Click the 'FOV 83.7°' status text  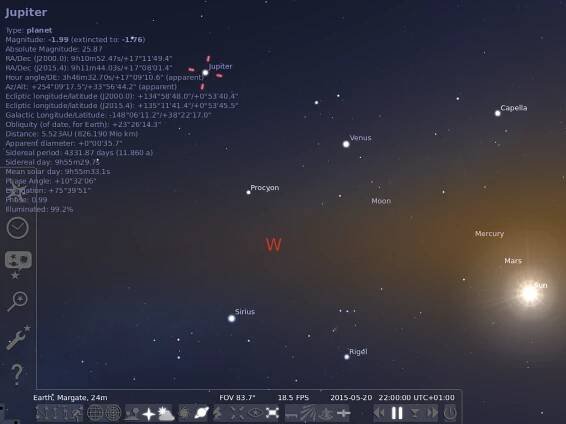coord(237,398)
